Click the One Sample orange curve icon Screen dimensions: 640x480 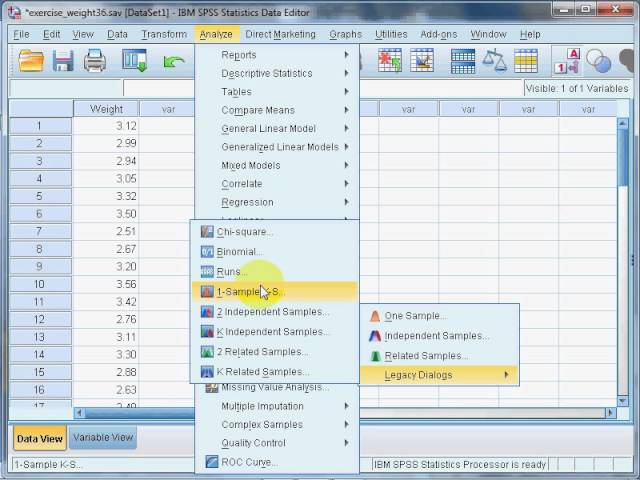point(375,316)
